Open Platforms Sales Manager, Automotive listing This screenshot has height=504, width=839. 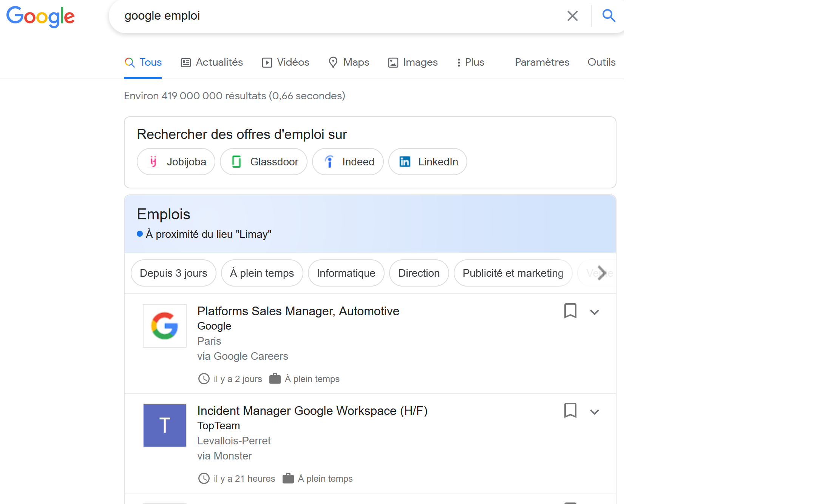coord(298,311)
